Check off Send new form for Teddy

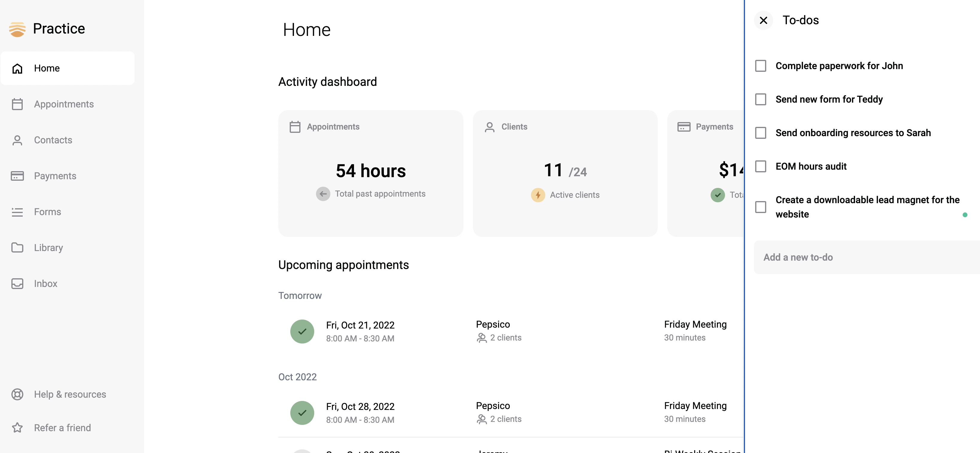(761, 99)
